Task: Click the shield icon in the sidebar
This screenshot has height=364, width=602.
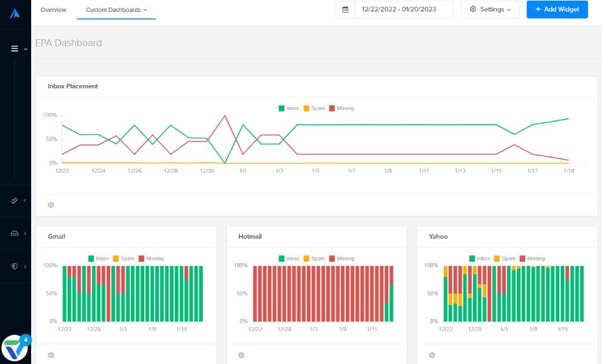Action: click(x=15, y=267)
